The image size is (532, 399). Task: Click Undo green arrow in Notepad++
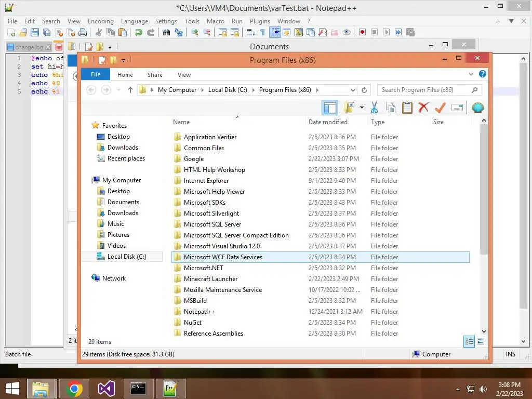pyautogui.click(x=138, y=32)
